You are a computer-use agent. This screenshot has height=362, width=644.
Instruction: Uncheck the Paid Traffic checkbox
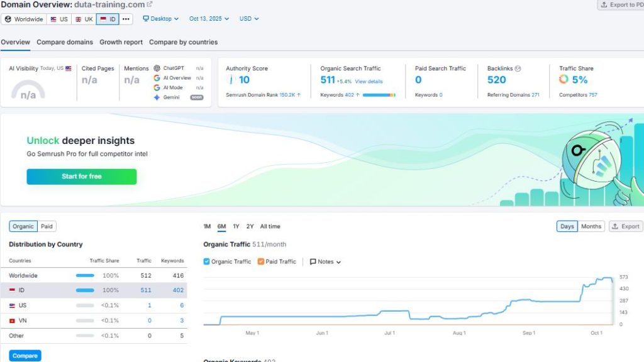tap(261, 261)
